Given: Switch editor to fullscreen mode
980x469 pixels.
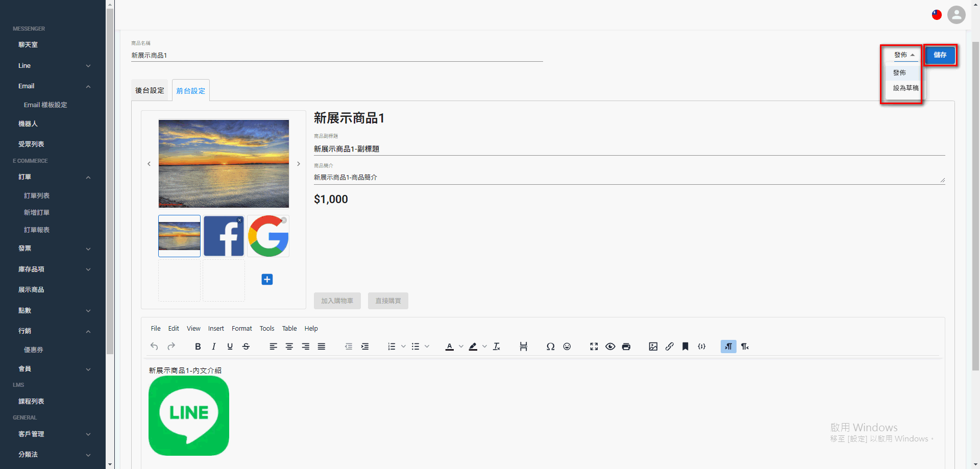Looking at the screenshot, I should click(x=594, y=347).
